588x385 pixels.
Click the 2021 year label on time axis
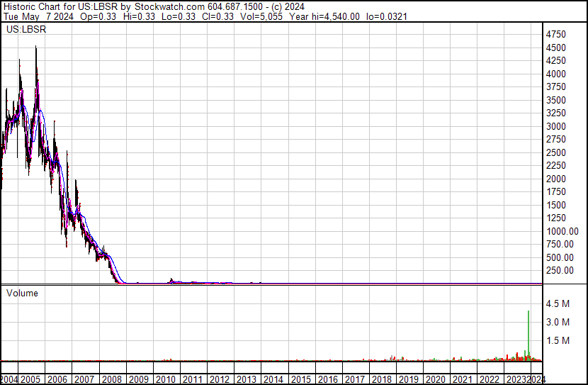pyautogui.click(x=463, y=379)
